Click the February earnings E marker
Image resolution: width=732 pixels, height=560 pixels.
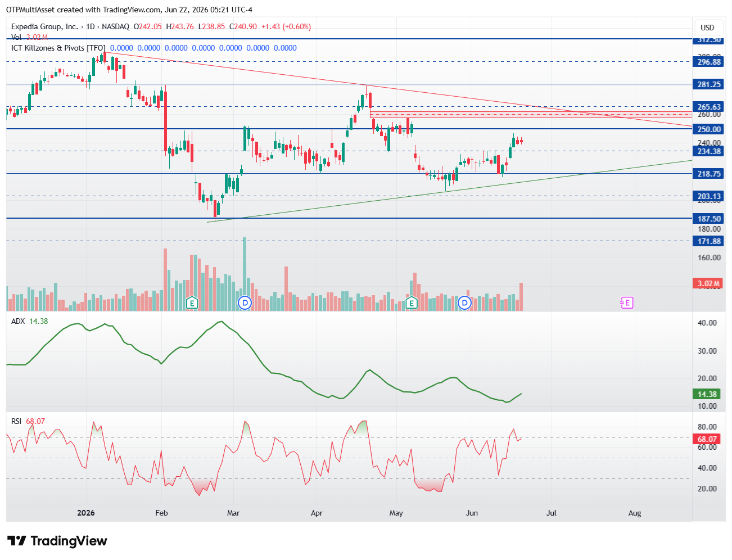[192, 303]
